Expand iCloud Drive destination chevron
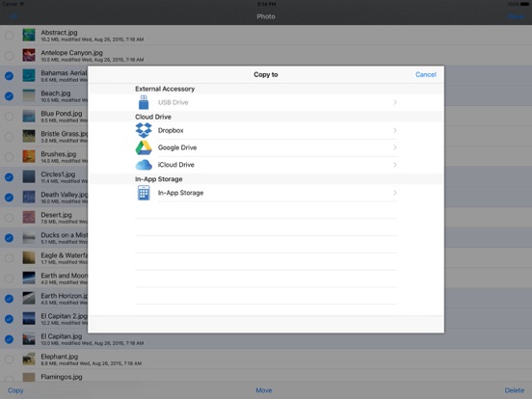Screen dimensions: 532x399 pyautogui.click(x=395, y=165)
